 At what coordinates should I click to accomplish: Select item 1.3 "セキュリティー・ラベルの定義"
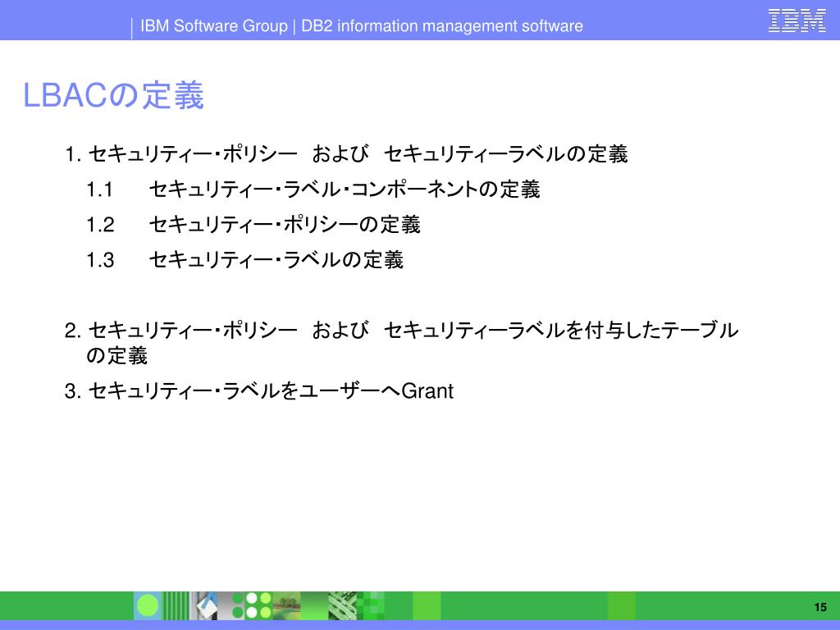(x=244, y=260)
